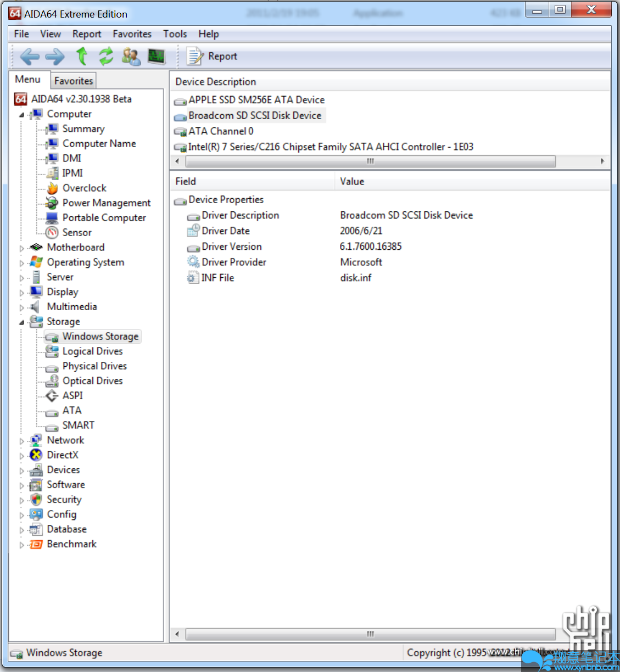Collapse the Computer tree node
Image resolution: width=620 pixels, height=672 pixels.
(22, 115)
